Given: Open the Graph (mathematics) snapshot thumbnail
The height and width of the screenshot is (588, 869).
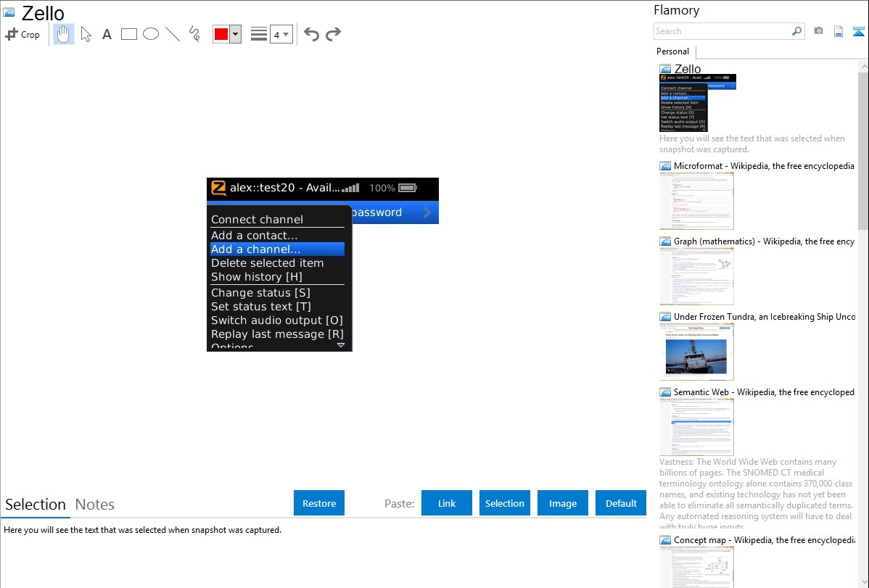Looking at the screenshot, I should (696, 276).
